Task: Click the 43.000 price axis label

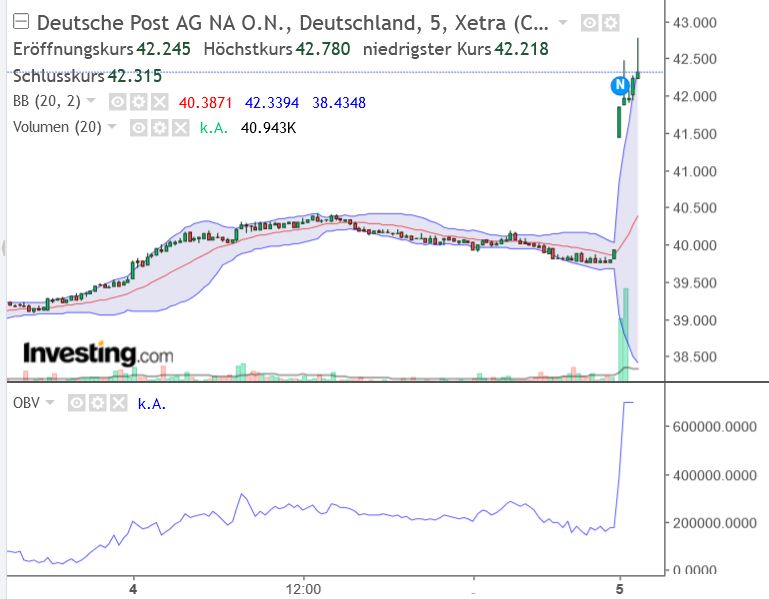Action: coord(694,23)
